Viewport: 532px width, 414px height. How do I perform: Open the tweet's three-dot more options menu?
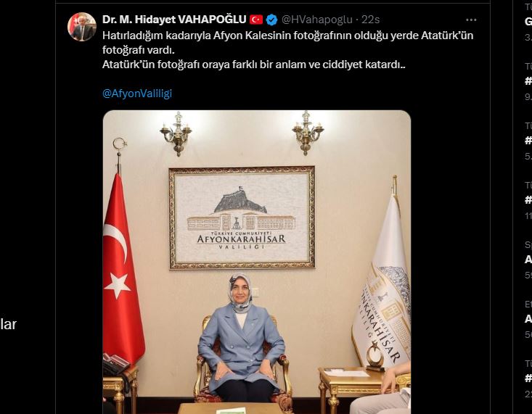pyautogui.click(x=471, y=20)
